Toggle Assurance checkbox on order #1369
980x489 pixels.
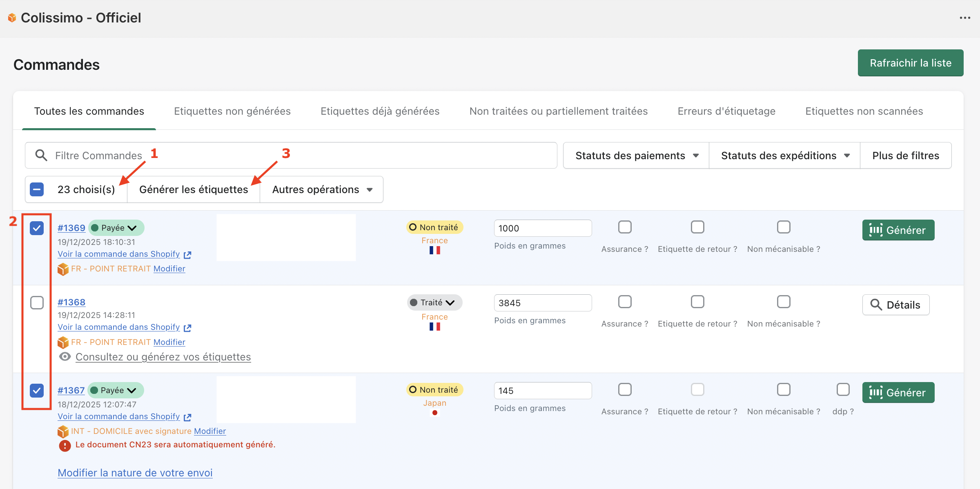click(x=624, y=227)
